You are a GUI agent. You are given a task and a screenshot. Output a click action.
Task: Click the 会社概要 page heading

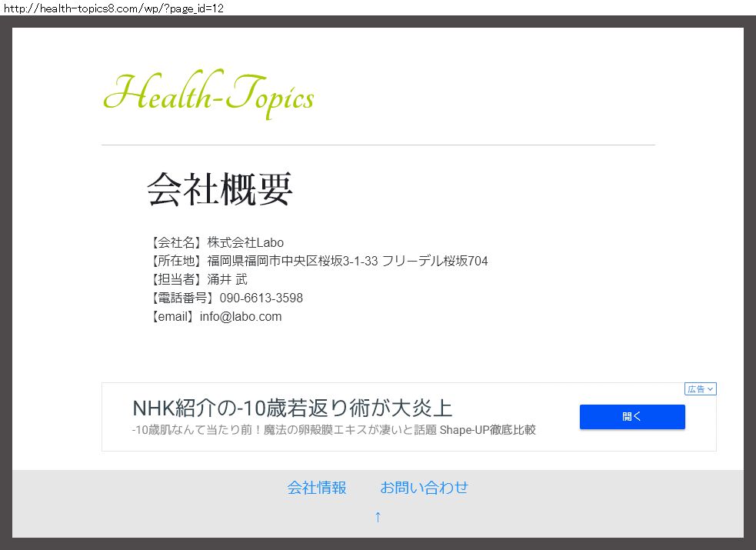pyautogui.click(x=220, y=189)
